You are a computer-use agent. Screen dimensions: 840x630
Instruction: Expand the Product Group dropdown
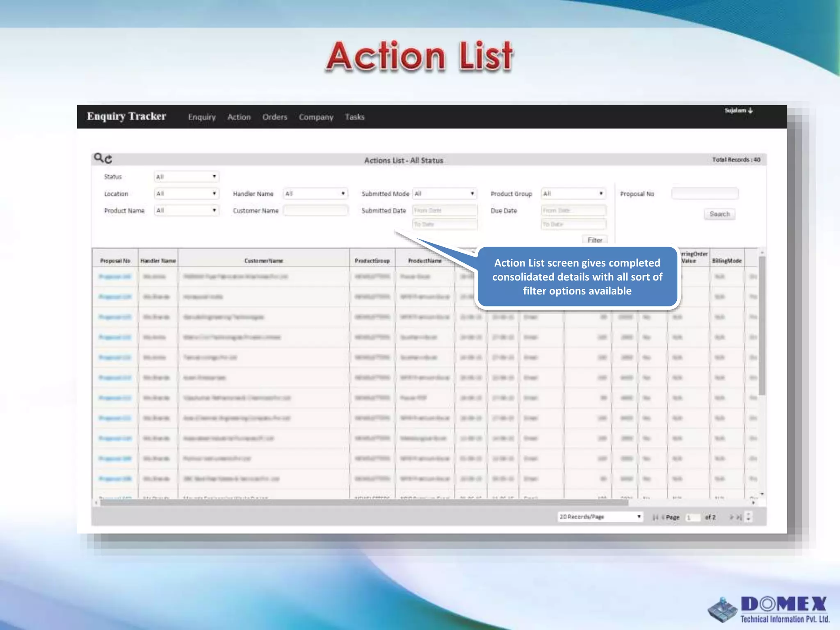pos(573,193)
